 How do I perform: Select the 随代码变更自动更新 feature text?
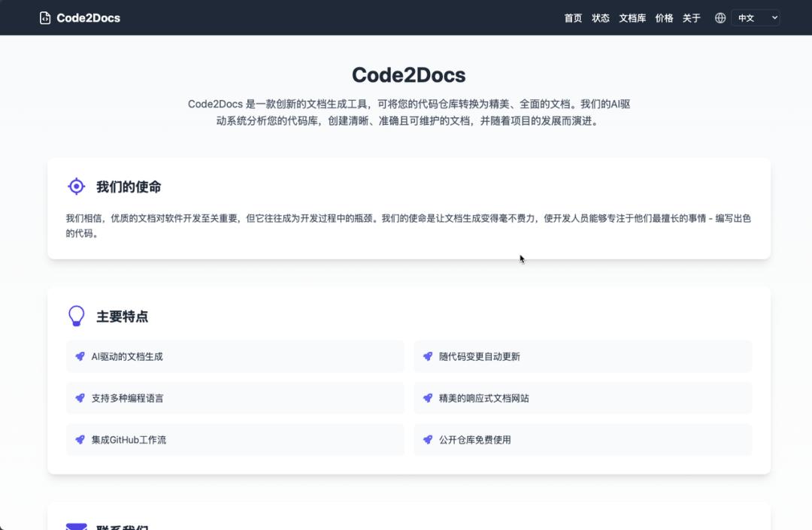pyautogui.click(x=479, y=356)
